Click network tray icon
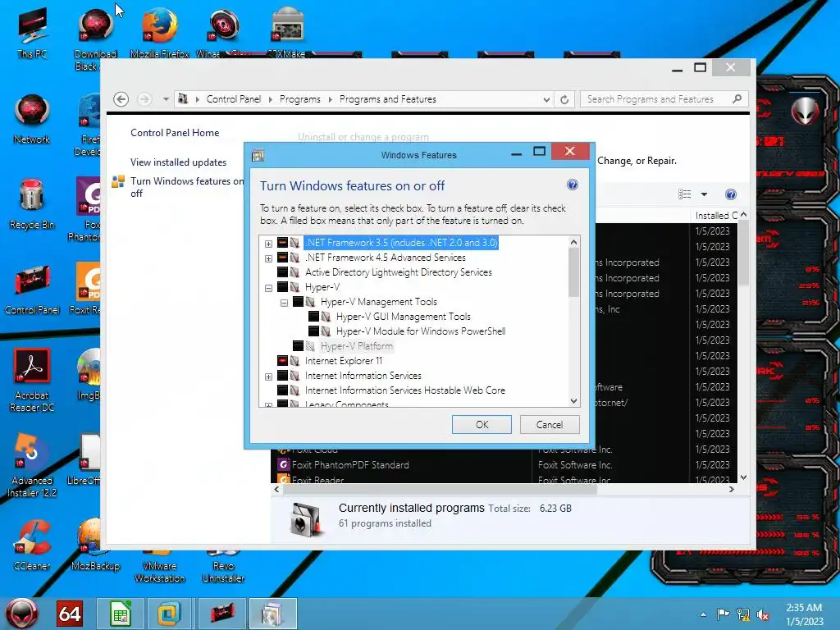The image size is (840, 630). (x=743, y=614)
